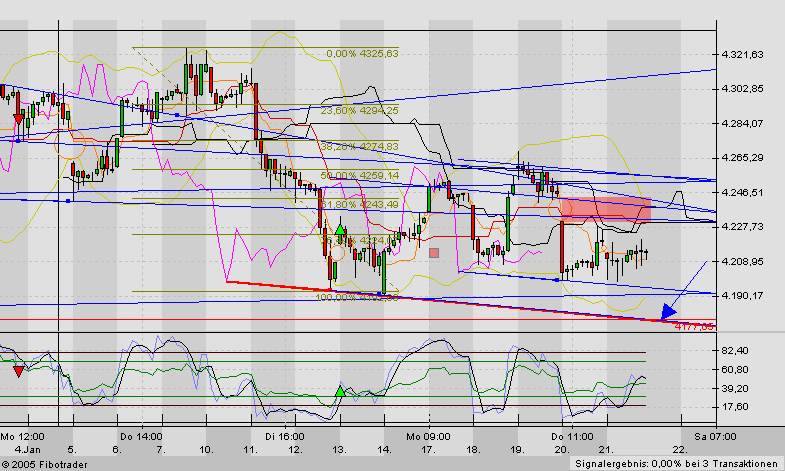Click the 4.284,07 price axis value
Image resolution: width=785 pixels, height=471 pixels.
coord(742,124)
